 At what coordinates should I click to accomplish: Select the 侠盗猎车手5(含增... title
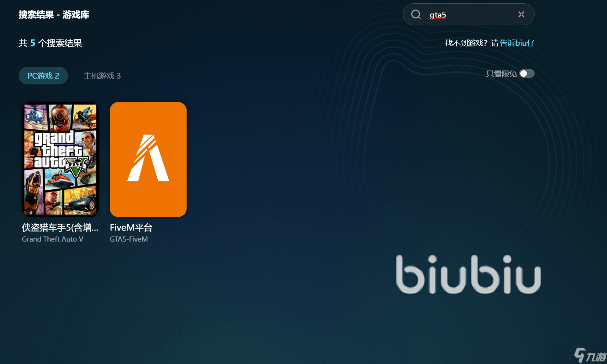tap(60, 228)
